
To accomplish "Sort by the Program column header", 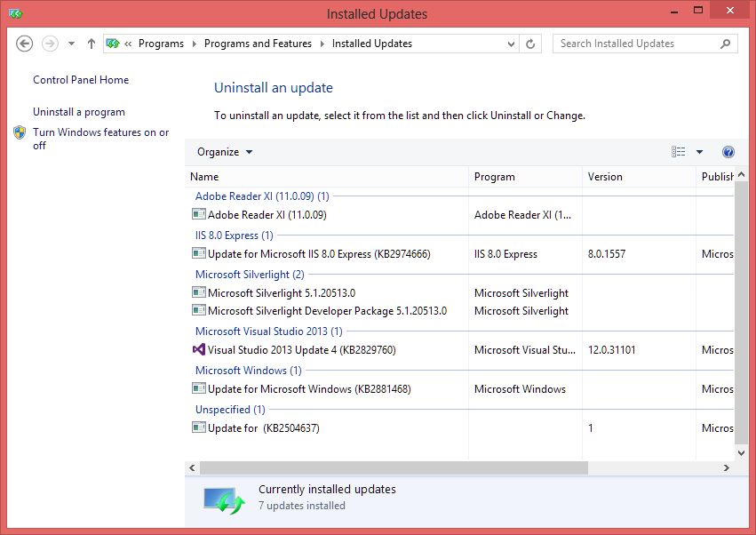I will coord(526,177).
